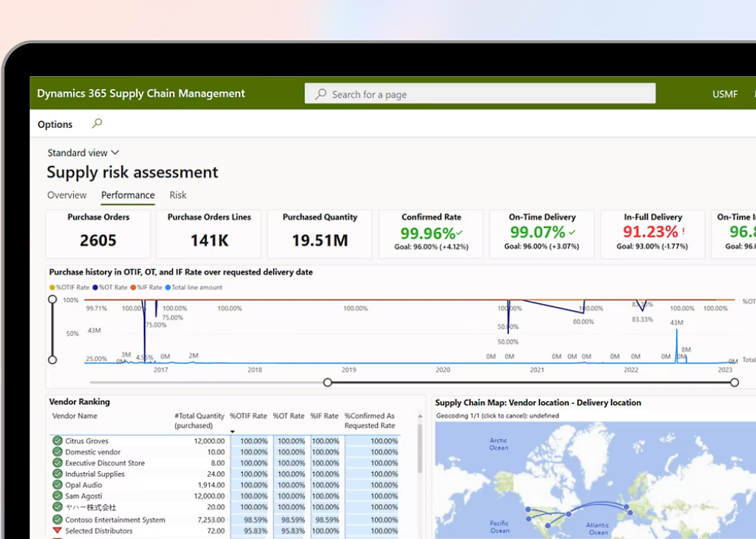756x539 pixels.
Task: Open the Risk tab
Action: point(178,195)
